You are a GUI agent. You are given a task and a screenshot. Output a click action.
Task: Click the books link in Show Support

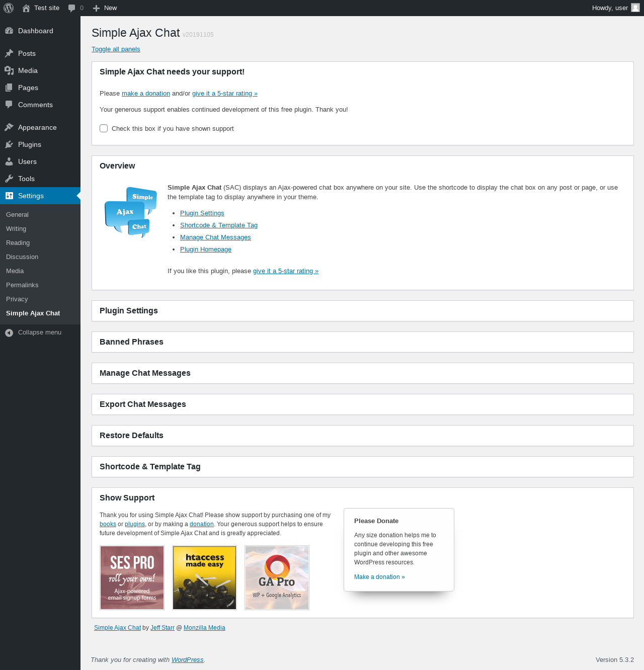coord(108,524)
